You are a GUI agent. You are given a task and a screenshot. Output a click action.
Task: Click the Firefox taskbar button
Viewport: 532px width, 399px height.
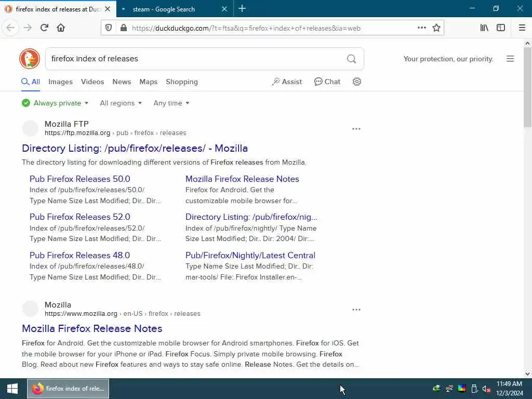[68, 389]
